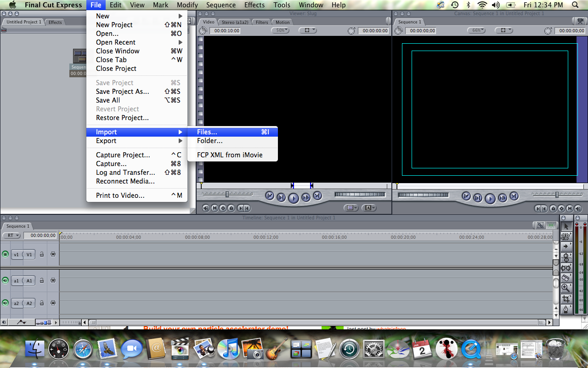Image resolution: width=588 pixels, height=368 pixels.
Task: Open Canvas zoom 66% pop-up
Action: pyautogui.click(x=476, y=30)
